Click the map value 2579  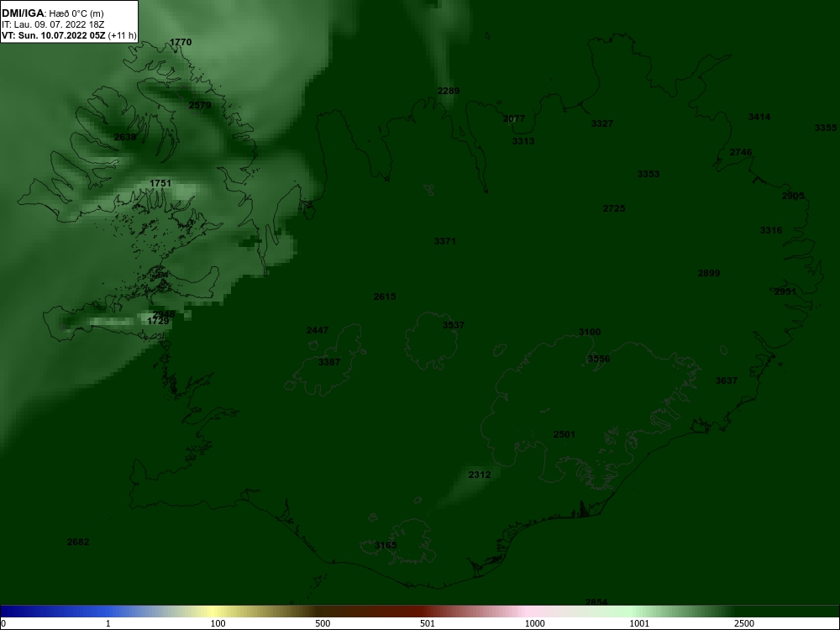click(200, 105)
